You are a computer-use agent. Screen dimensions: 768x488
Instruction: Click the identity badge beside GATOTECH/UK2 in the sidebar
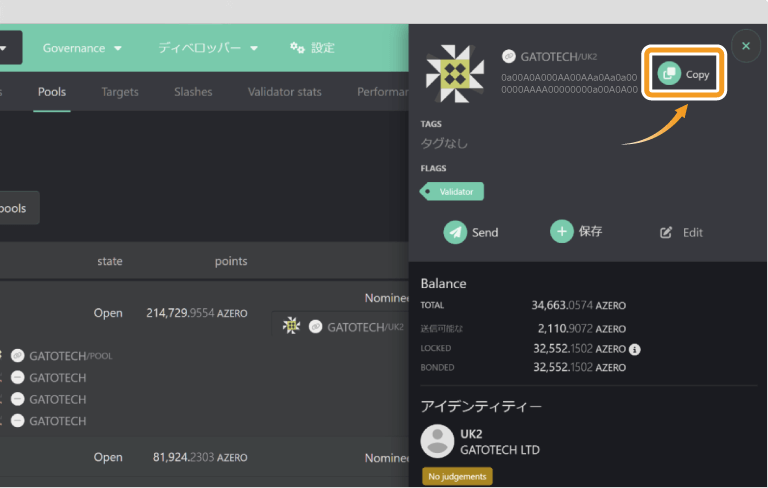pos(509,56)
